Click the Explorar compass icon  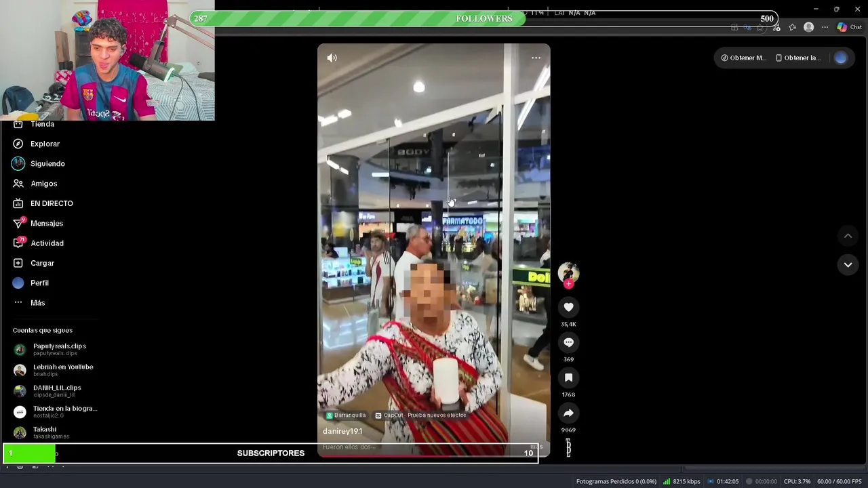coord(18,144)
